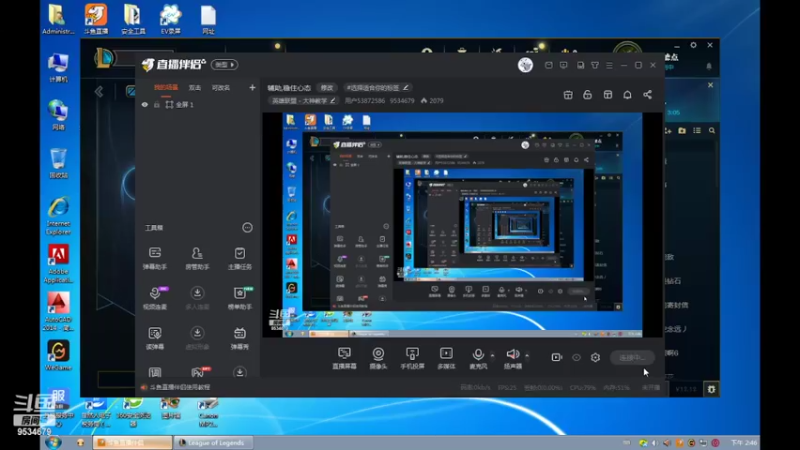
Task: Switch to the 我的场景 scene tab
Action: (166, 88)
